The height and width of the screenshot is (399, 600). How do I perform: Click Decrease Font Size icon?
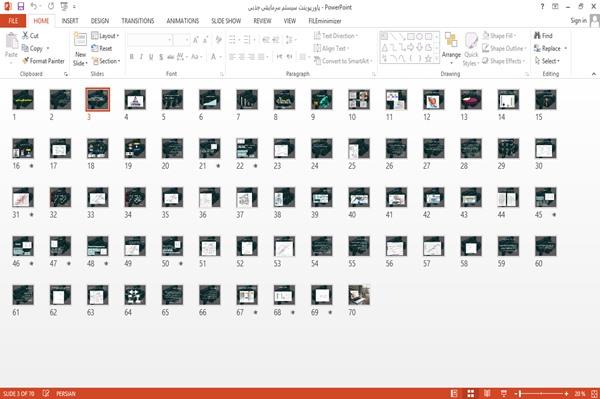point(205,40)
